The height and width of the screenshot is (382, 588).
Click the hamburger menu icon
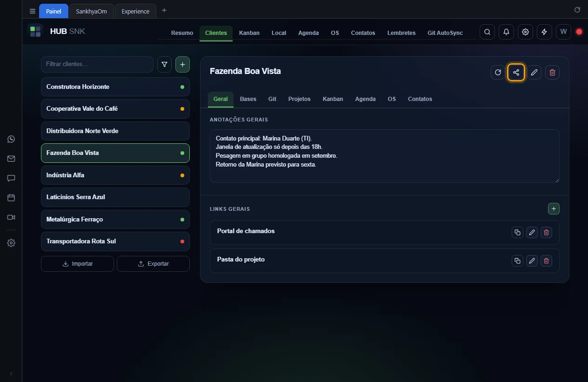(x=33, y=11)
